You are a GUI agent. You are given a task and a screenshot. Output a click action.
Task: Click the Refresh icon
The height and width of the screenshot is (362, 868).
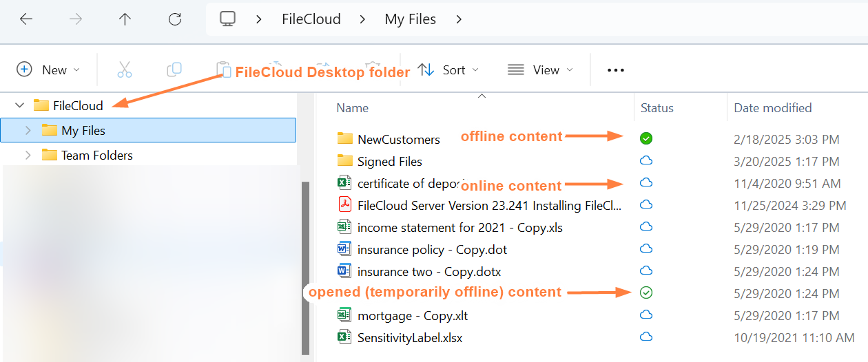(x=175, y=19)
